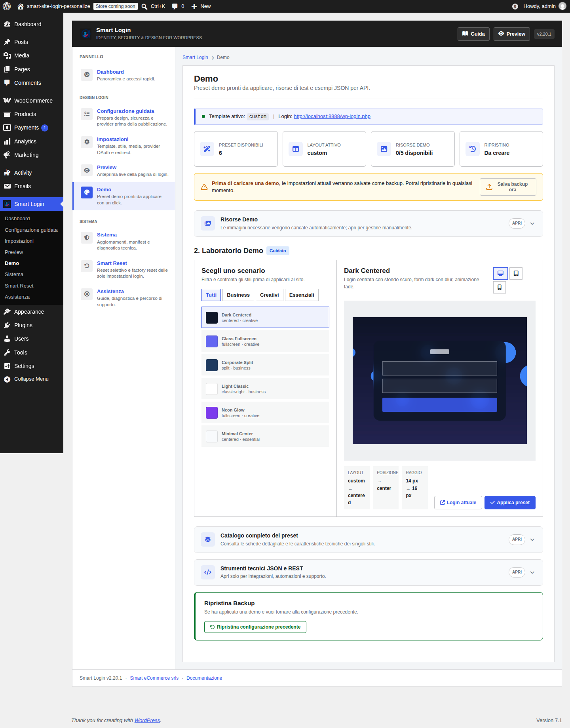570x728 pixels.
Task: Open the Smart eCommerce srls footer link
Action: coord(154,678)
